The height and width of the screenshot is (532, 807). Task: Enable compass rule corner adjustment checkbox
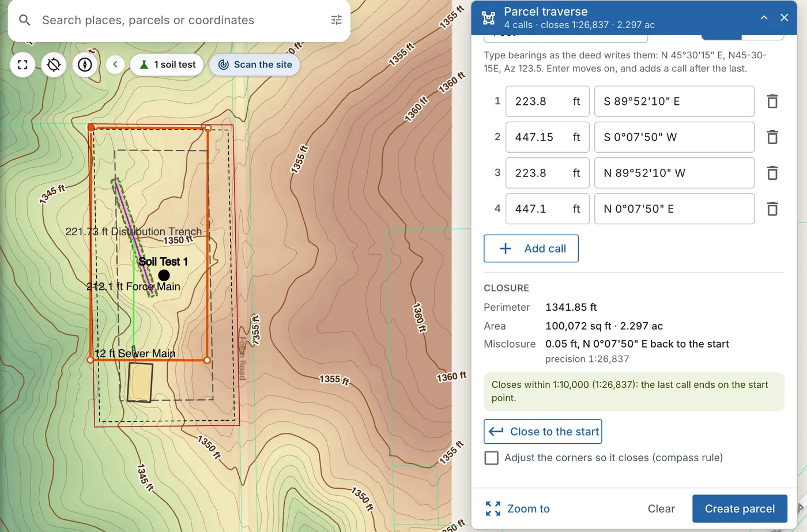[491, 458]
